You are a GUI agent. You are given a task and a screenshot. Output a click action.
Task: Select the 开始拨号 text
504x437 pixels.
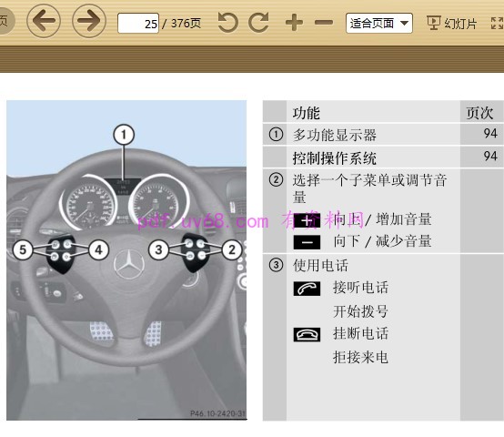tap(360, 311)
